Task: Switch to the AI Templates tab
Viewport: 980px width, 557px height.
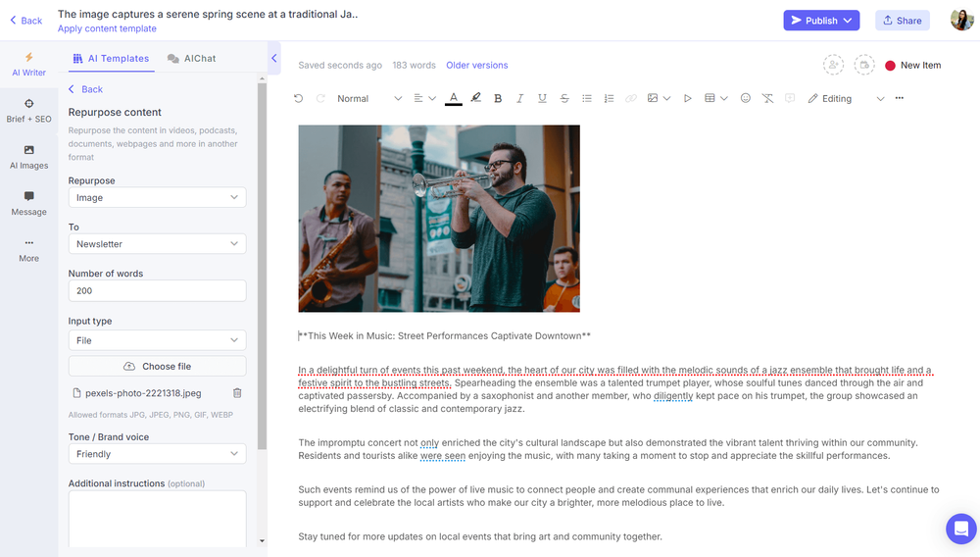Action: pos(111,58)
